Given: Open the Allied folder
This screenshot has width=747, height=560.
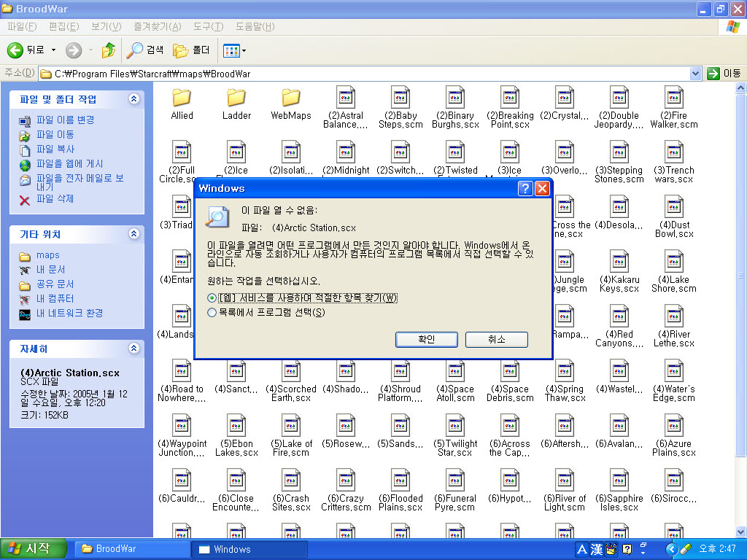Looking at the screenshot, I should pos(182,98).
